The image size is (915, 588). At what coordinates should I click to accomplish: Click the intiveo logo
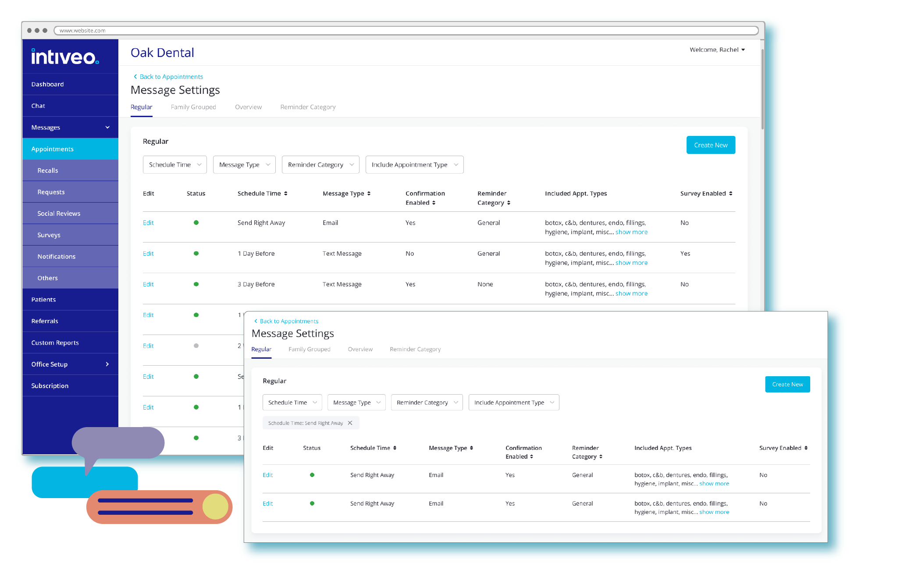65,57
